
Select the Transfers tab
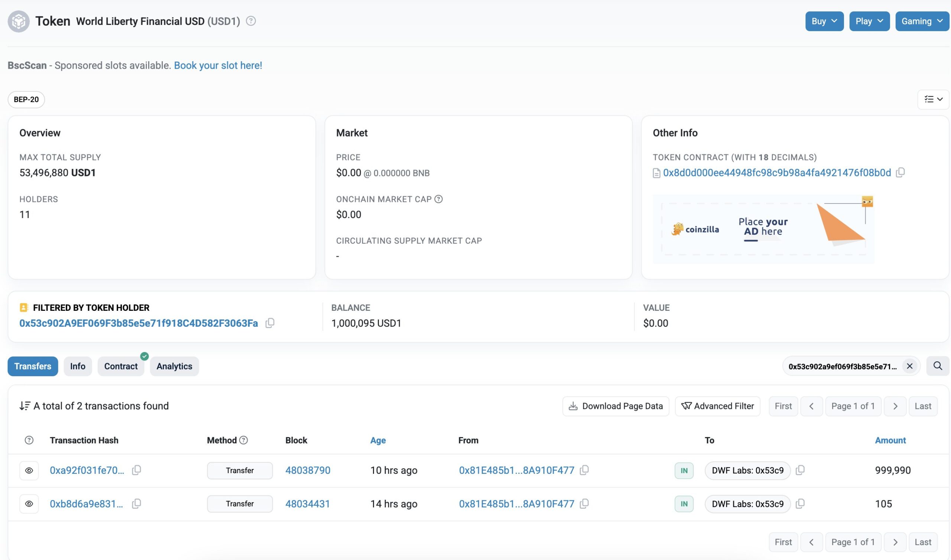coord(33,366)
